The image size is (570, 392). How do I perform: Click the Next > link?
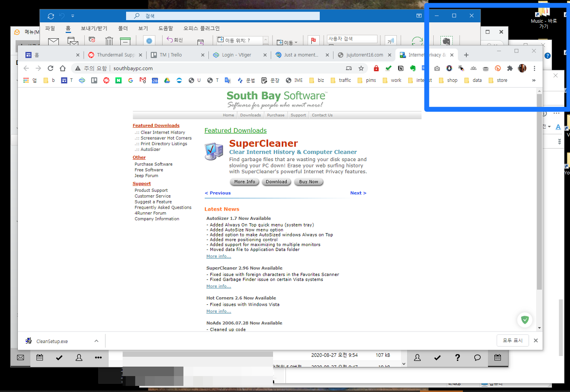click(x=358, y=193)
